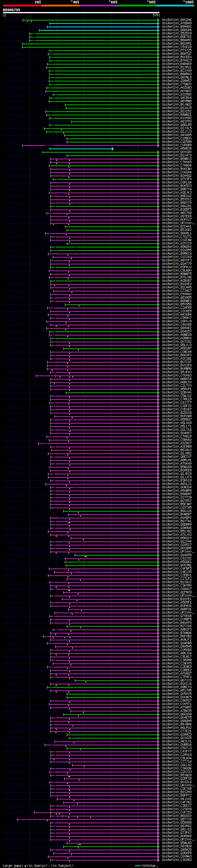Select the UniRef100_C0P6B9 entry
Screen dimensions: 197x868
(x=177, y=145)
